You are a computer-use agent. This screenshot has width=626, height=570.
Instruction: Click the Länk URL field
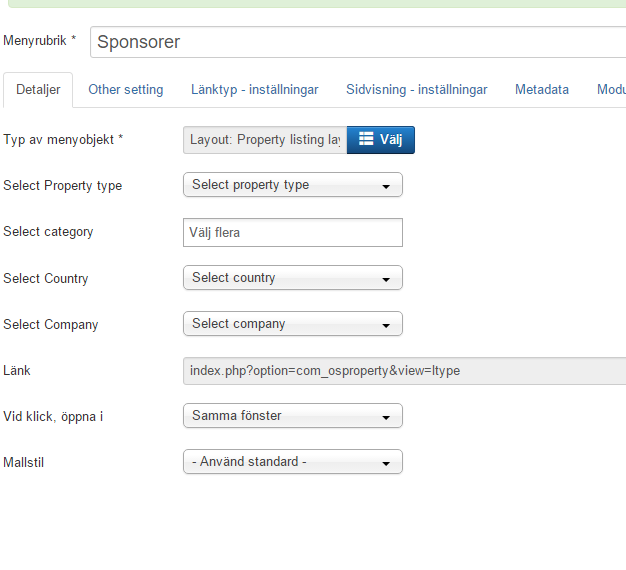(x=404, y=371)
